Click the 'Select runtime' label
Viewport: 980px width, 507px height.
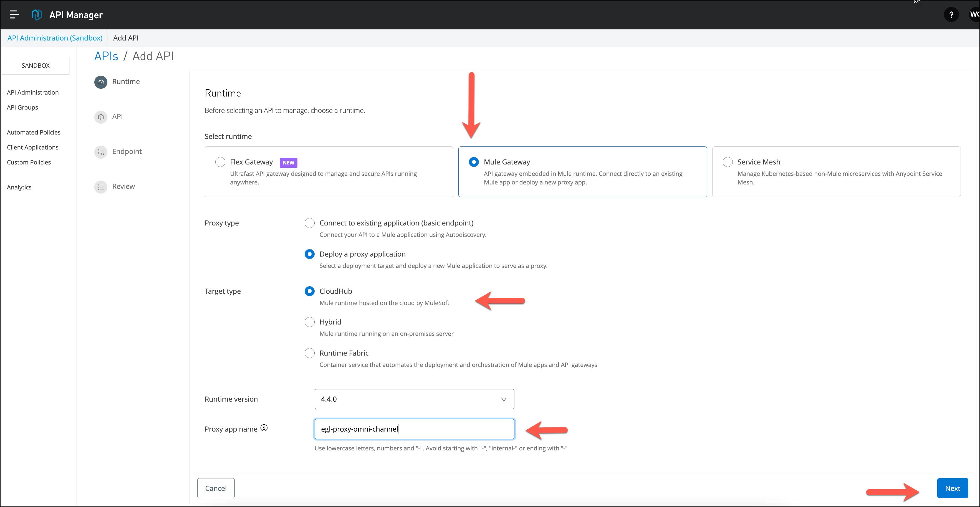pos(228,136)
